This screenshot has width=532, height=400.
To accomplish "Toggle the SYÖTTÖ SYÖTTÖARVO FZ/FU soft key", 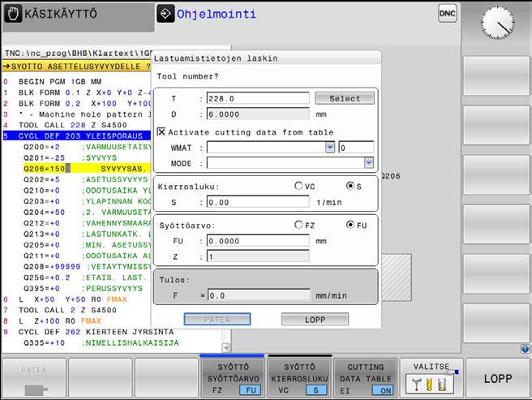I will coord(233,378).
